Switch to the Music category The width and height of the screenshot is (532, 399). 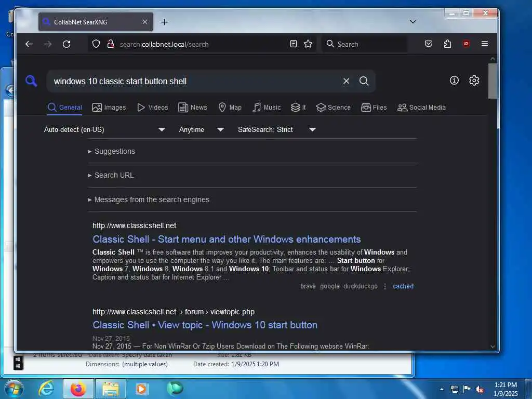[x=267, y=108]
